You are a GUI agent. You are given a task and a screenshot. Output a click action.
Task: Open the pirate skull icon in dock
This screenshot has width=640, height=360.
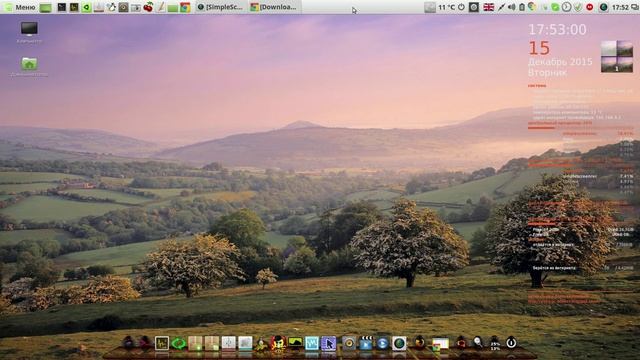point(278,343)
